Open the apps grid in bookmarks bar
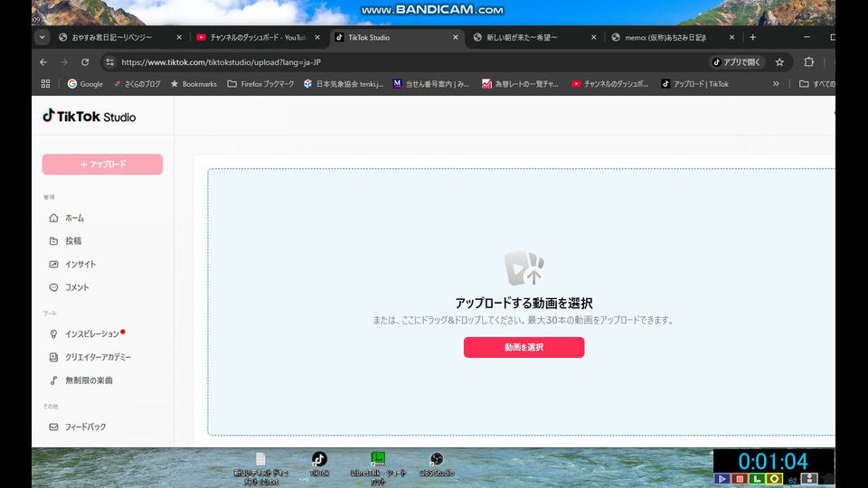 click(45, 84)
